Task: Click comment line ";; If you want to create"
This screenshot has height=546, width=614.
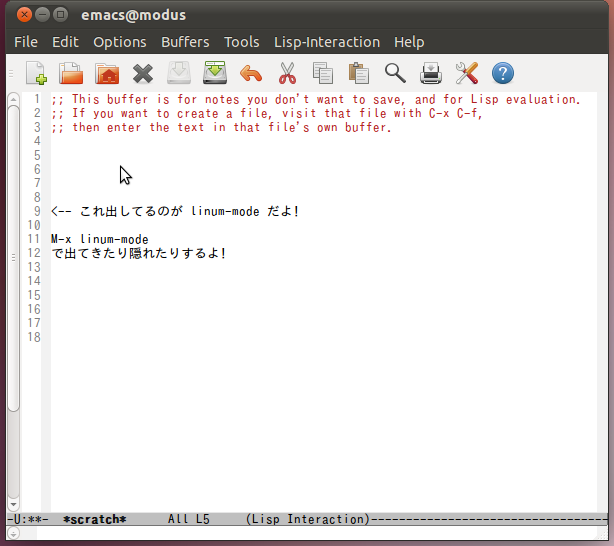Action: 267,114
